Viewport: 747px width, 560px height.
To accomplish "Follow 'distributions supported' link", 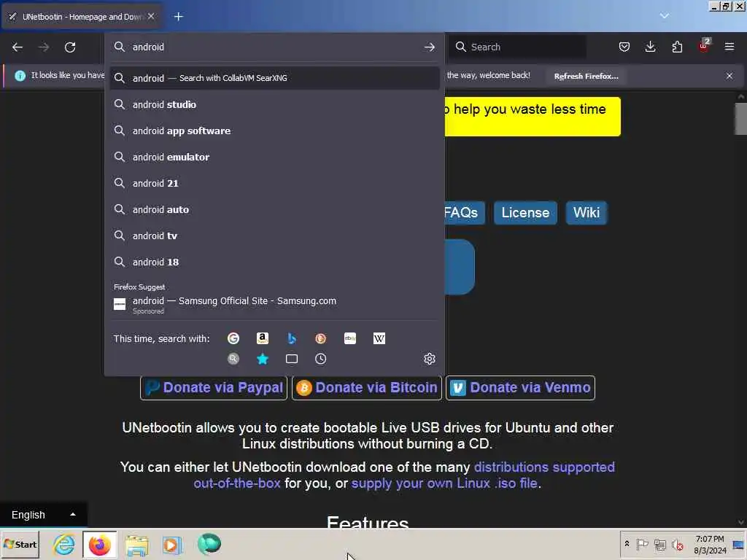I will pyautogui.click(x=544, y=467).
